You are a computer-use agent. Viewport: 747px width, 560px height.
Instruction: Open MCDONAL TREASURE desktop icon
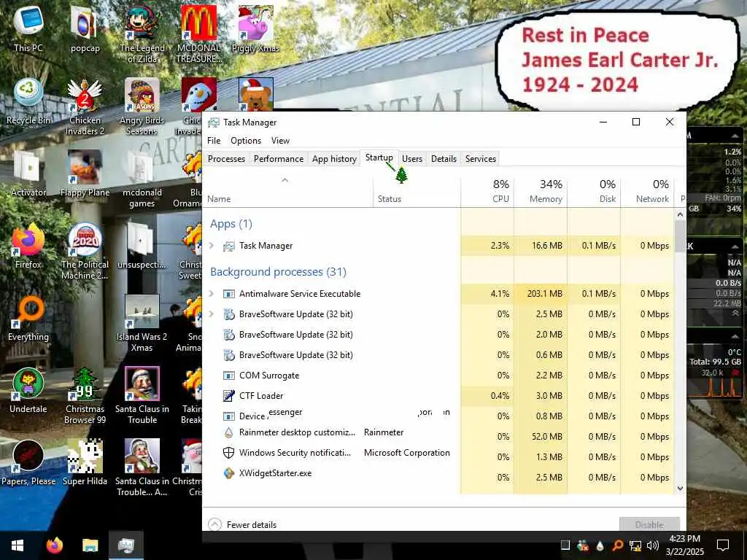pyautogui.click(x=198, y=34)
